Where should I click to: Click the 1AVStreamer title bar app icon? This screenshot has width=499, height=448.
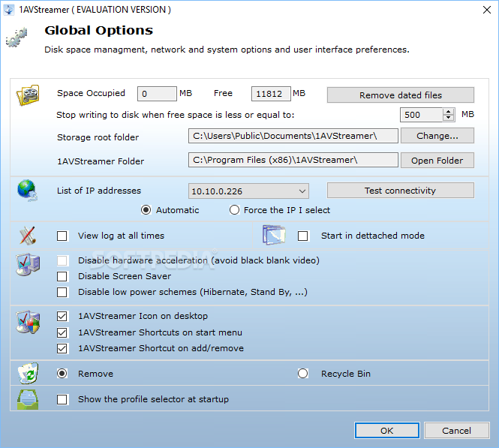(x=8, y=10)
